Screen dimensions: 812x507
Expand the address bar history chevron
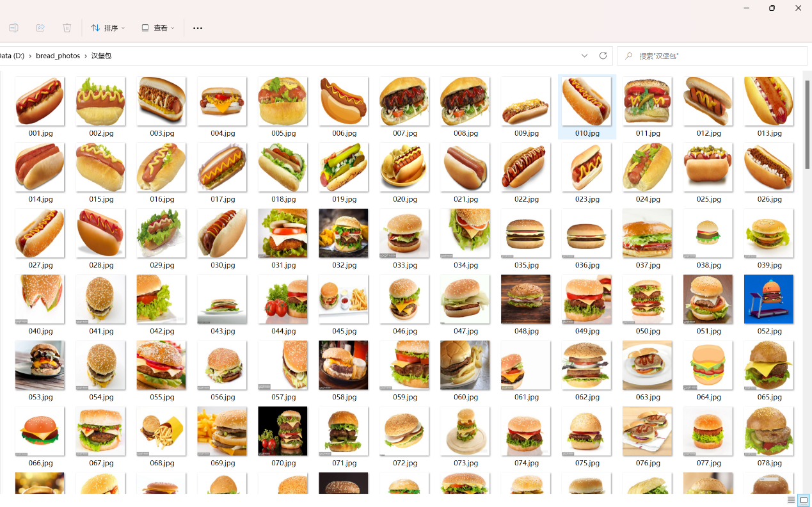(x=585, y=56)
